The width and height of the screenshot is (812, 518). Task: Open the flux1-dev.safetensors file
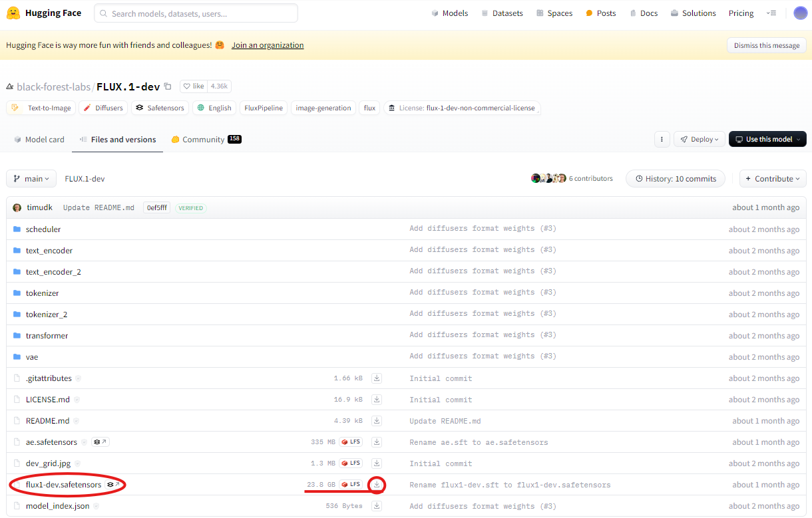[64, 485]
